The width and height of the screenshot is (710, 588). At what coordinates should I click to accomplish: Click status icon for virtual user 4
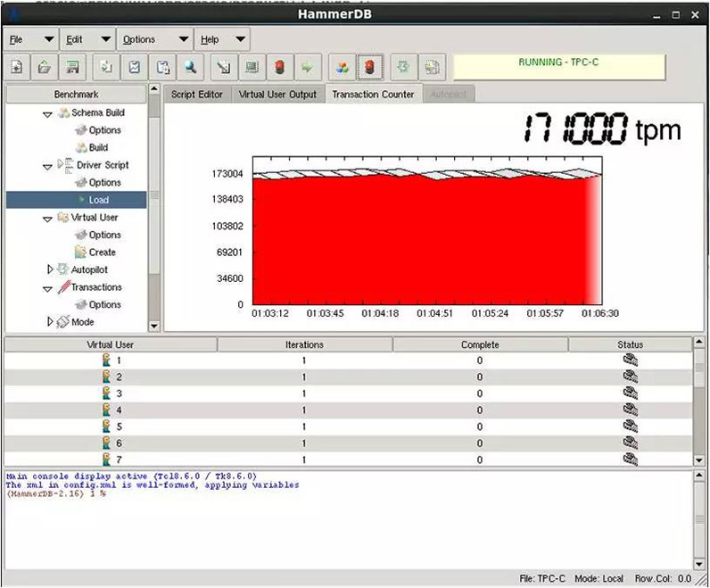(x=631, y=410)
